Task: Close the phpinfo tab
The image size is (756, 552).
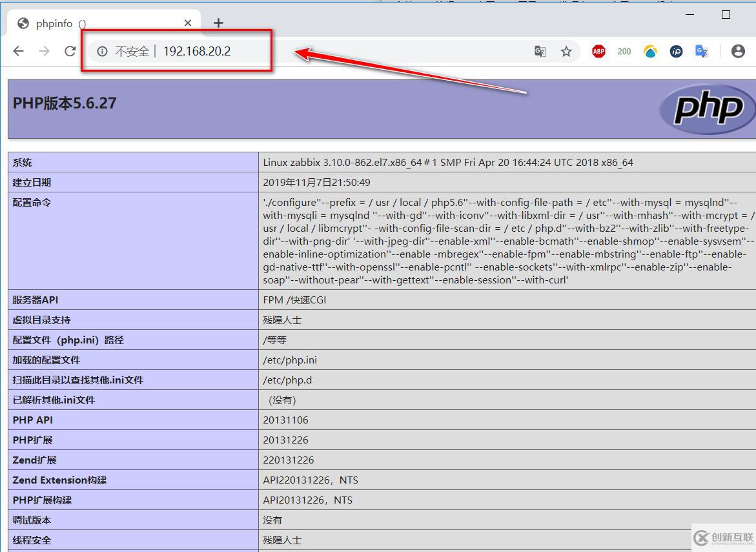Action: click(x=188, y=23)
